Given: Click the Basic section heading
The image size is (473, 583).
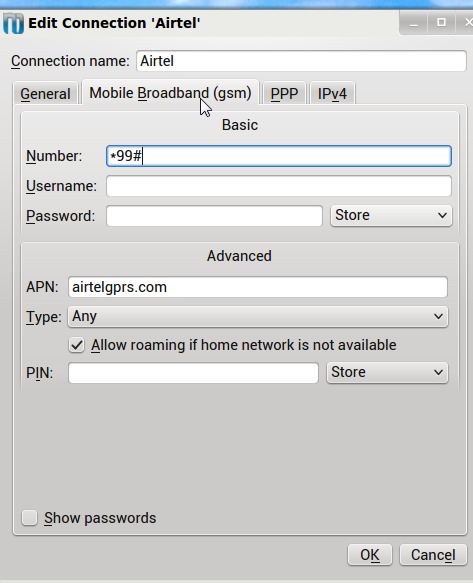Looking at the screenshot, I should [x=240, y=125].
